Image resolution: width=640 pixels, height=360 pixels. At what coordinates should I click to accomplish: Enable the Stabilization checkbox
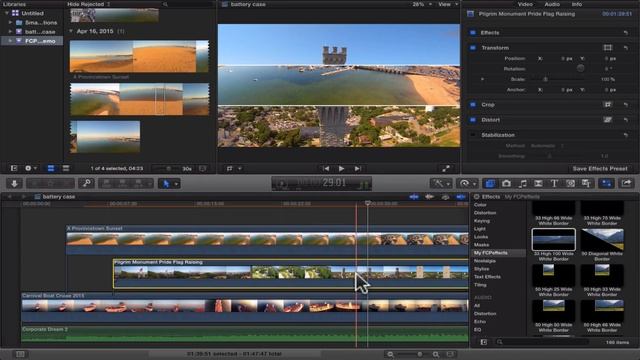473,135
